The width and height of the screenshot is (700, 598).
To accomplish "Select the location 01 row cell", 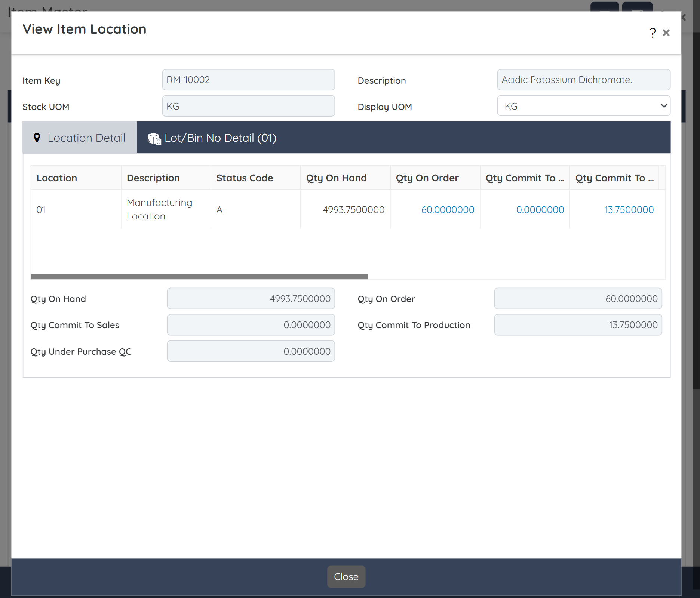I will pos(41,210).
